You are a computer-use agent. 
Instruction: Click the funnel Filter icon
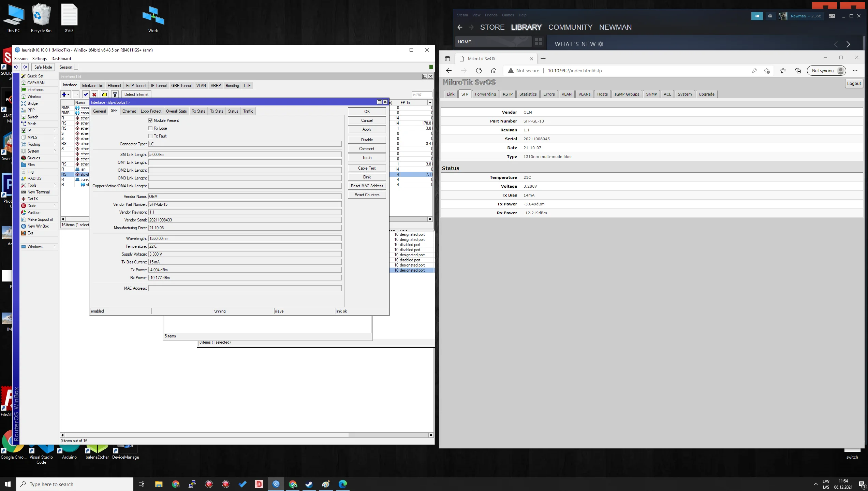115,95
